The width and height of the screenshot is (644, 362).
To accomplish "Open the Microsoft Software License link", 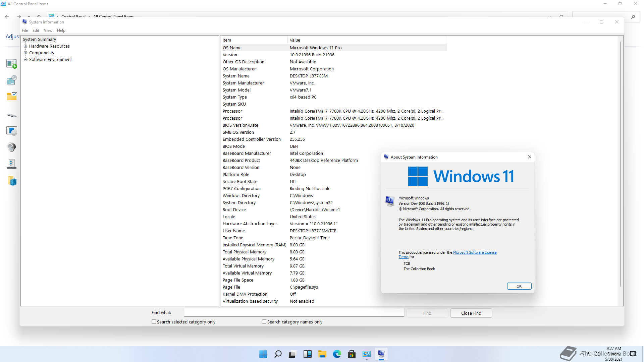I will pos(475,252).
